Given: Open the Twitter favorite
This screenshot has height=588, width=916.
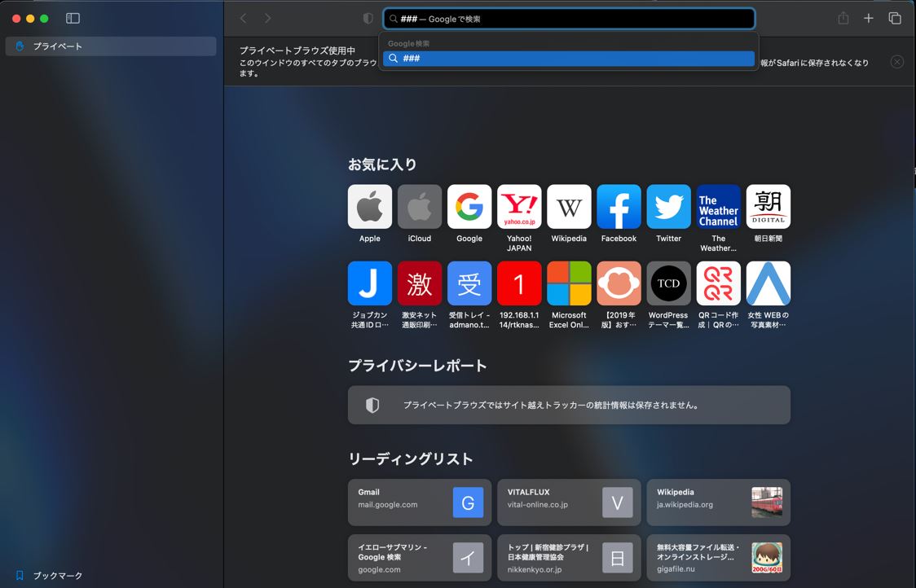Looking at the screenshot, I should pos(669,207).
